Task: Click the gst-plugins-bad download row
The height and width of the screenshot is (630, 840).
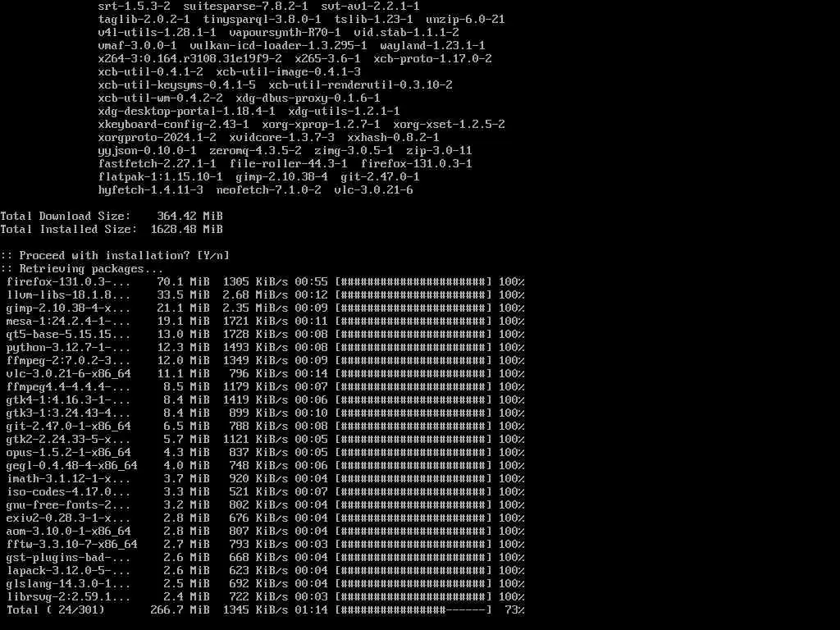Action: click(265, 557)
